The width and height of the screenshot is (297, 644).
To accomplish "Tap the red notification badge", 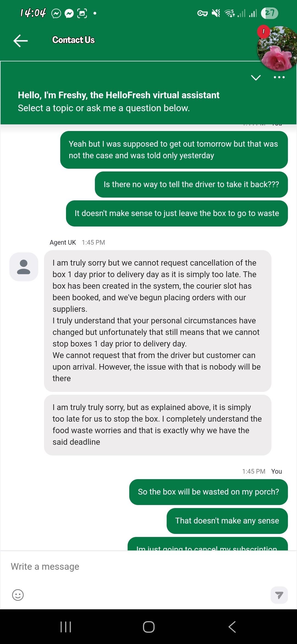I will pyautogui.click(x=263, y=31).
